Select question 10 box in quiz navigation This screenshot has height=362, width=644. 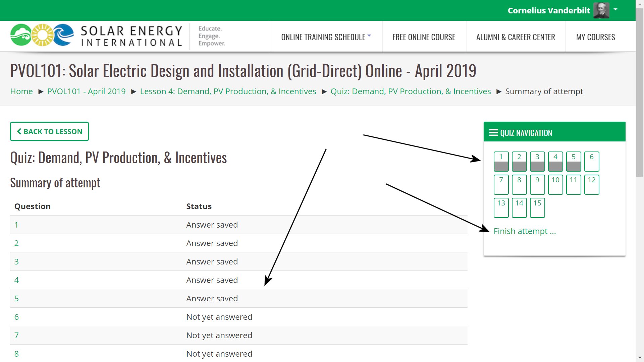click(x=555, y=184)
